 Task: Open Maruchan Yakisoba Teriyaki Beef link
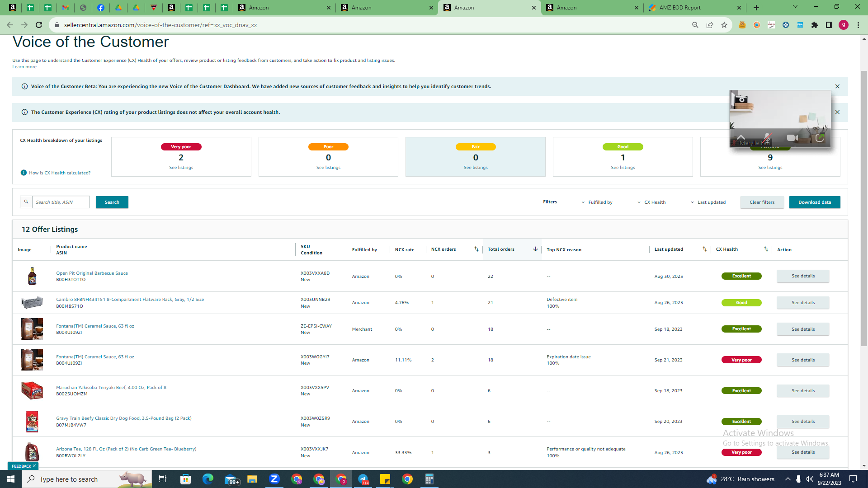point(111,388)
